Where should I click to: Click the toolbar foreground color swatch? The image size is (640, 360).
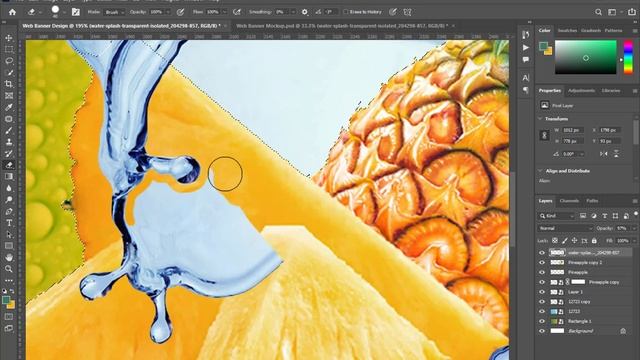pyautogui.click(x=6, y=300)
